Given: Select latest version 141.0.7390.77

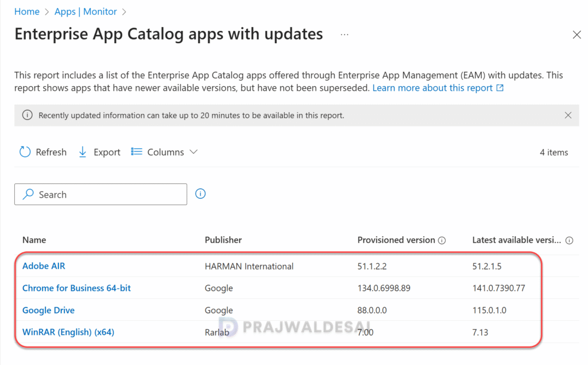Looking at the screenshot, I should 498,288.
